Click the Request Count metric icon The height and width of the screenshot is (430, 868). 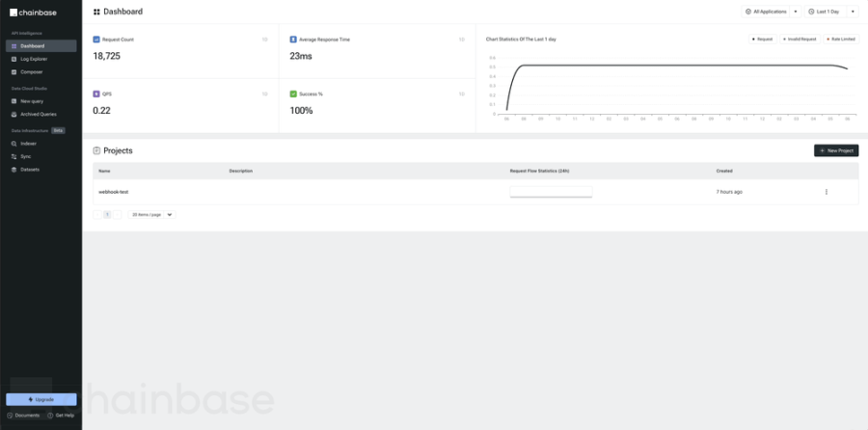pyautogui.click(x=96, y=40)
